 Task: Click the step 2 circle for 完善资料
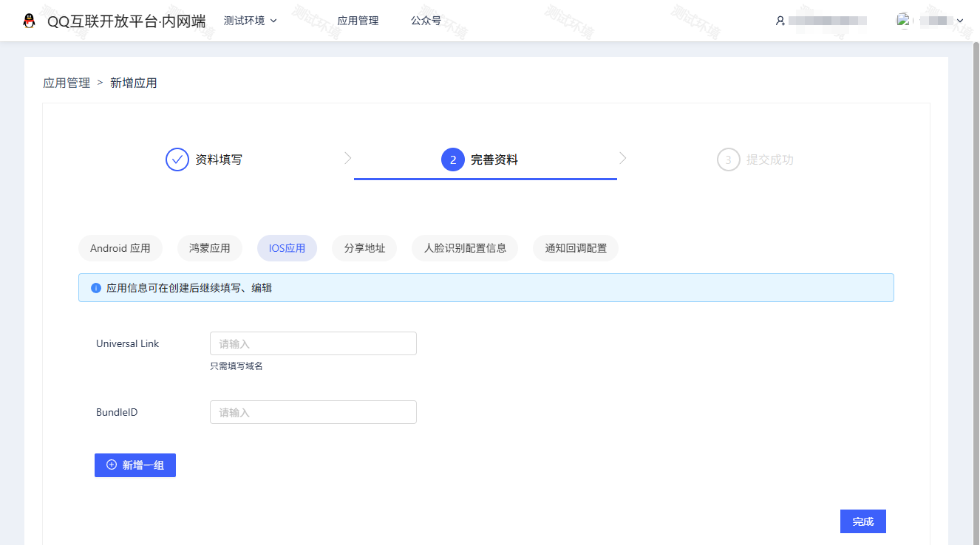(x=453, y=160)
